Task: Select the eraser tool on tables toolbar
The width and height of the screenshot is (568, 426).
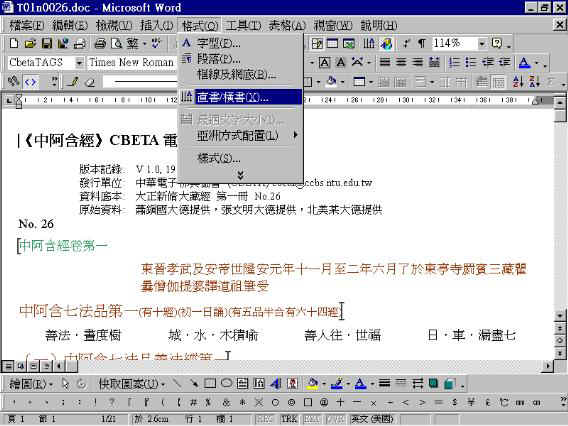Action: (90, 82)
